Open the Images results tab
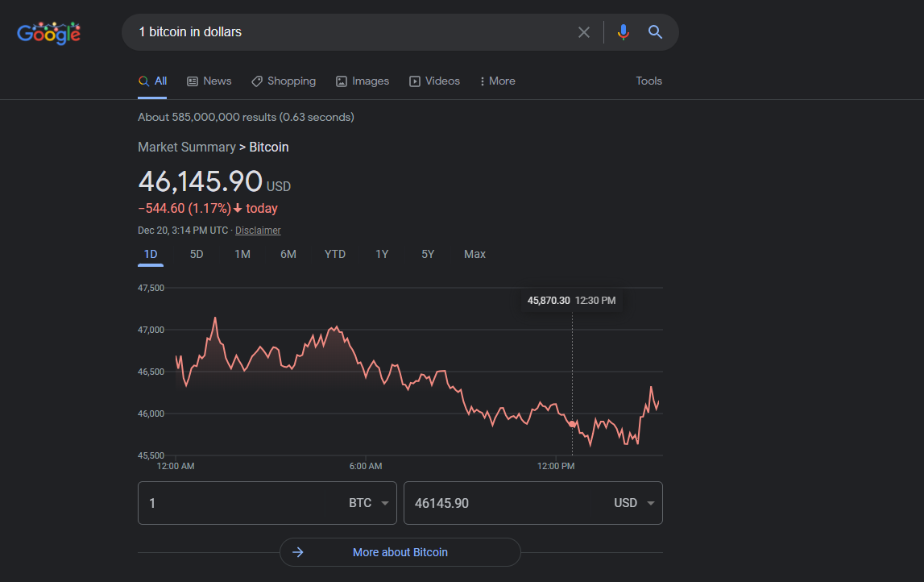 click(363, 81)
